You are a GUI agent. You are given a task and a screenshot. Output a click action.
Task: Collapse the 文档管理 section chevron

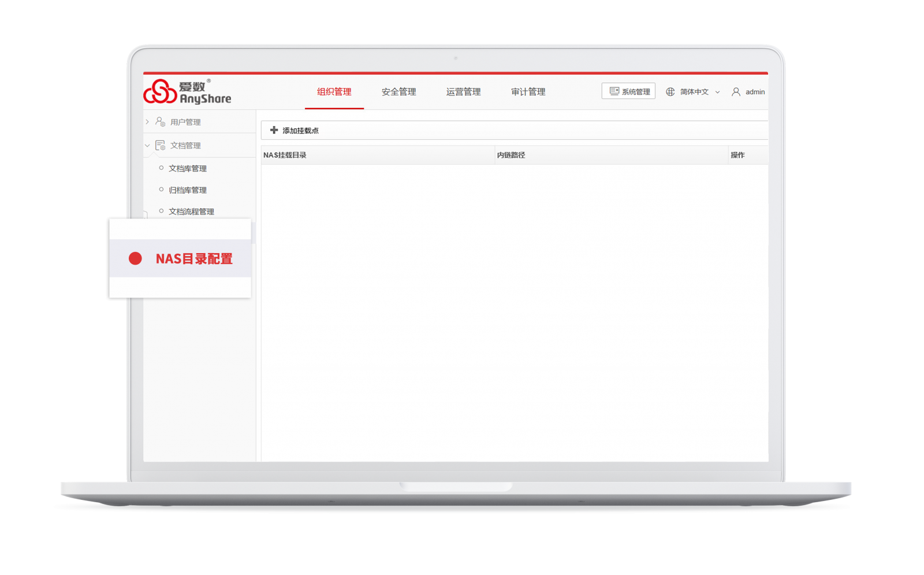(x=147, y=146)
